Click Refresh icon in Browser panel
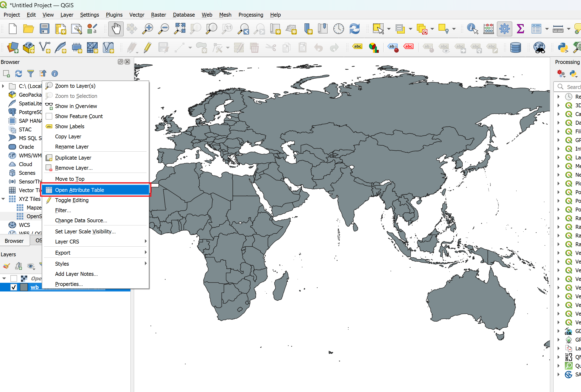The width and height of the screenshot is (581, 392). [x=19, y=74]
